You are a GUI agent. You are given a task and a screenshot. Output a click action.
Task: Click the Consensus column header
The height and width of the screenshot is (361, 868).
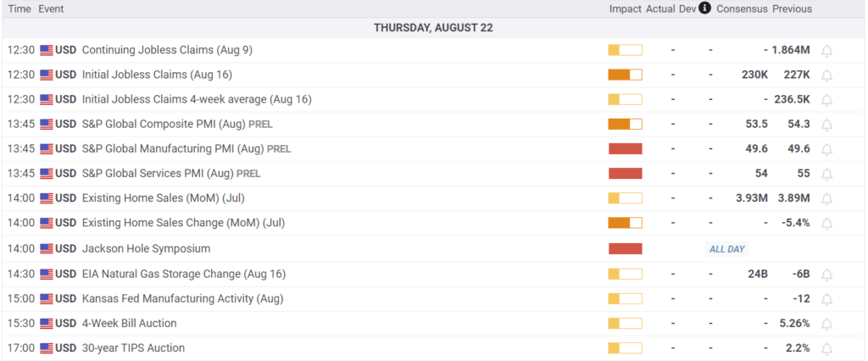pos(742,9)
